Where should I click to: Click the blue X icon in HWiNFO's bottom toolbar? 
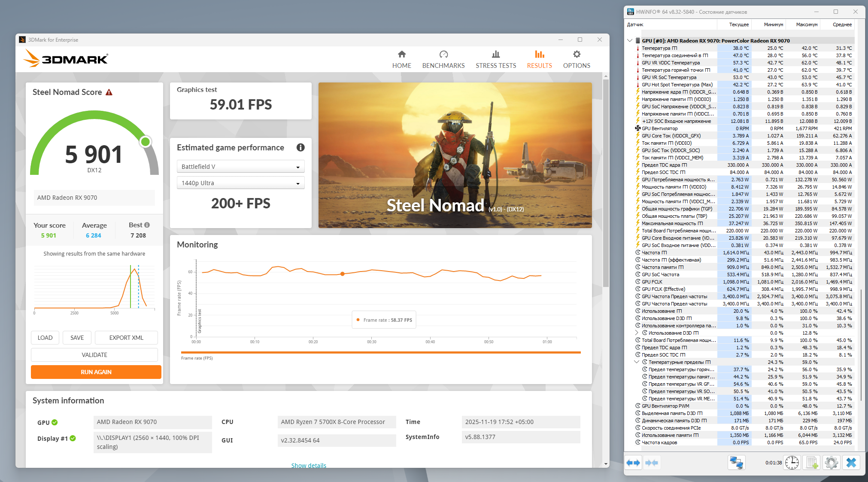point(851,463)
